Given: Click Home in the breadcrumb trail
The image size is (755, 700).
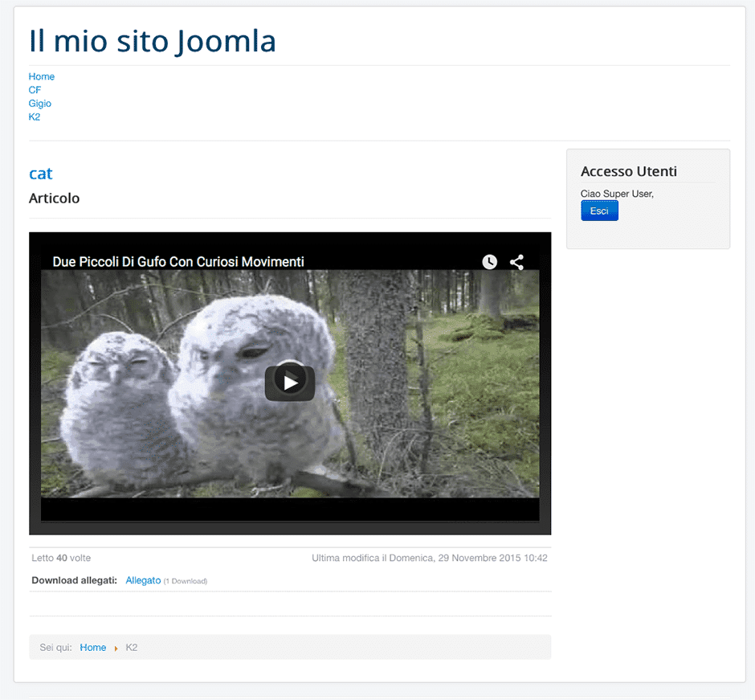Looking at the screenshot, I should 93,647.
